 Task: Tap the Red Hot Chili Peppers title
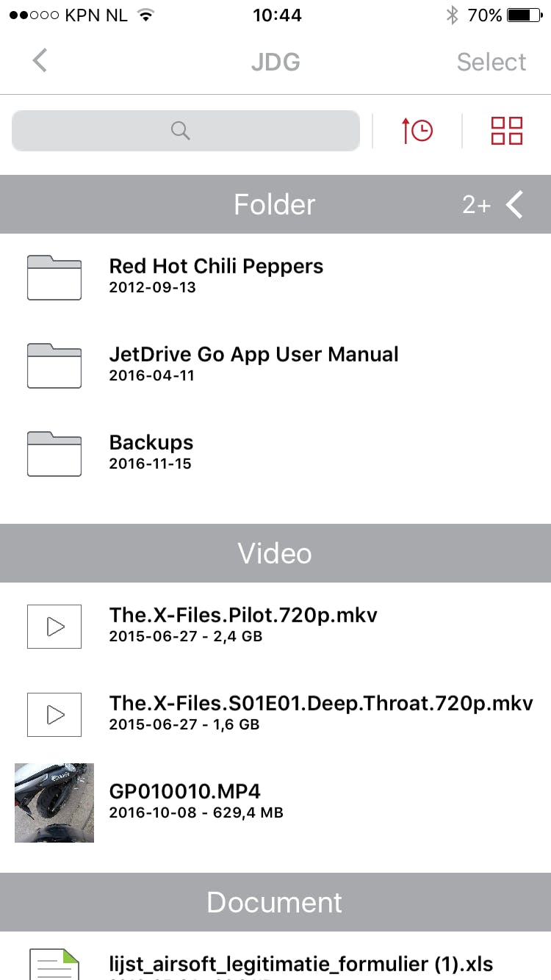216,266
